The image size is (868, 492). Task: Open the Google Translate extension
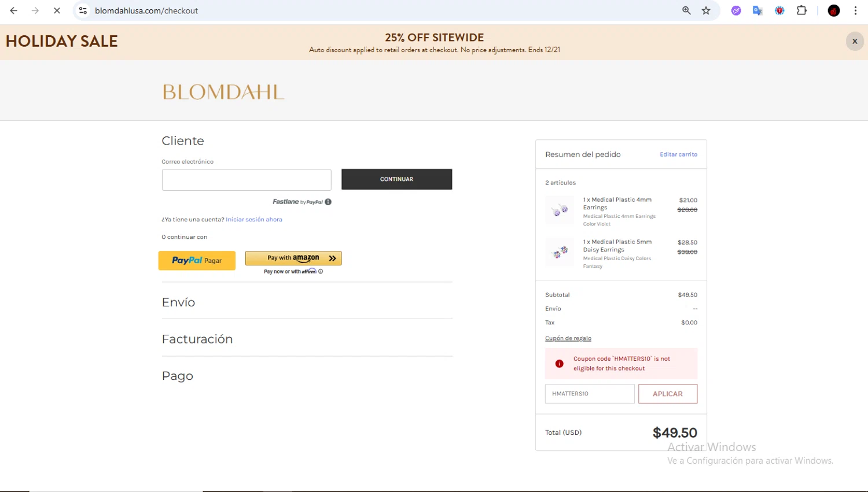(757, 10)
